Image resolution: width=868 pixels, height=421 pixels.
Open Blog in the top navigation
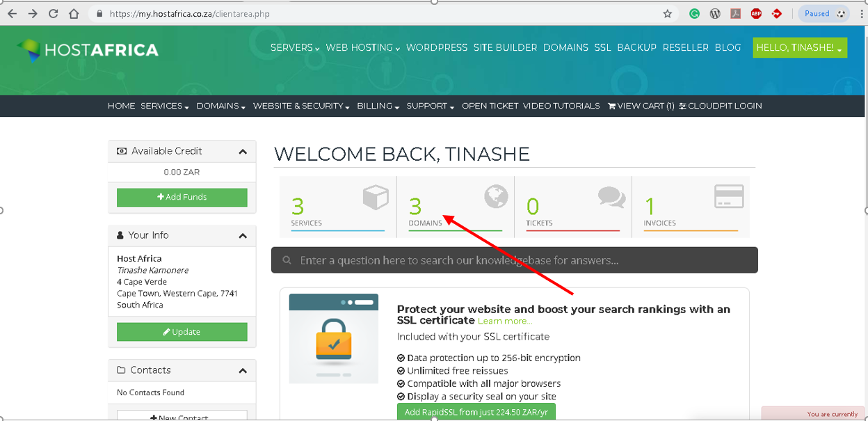click(x=728, y=47)
